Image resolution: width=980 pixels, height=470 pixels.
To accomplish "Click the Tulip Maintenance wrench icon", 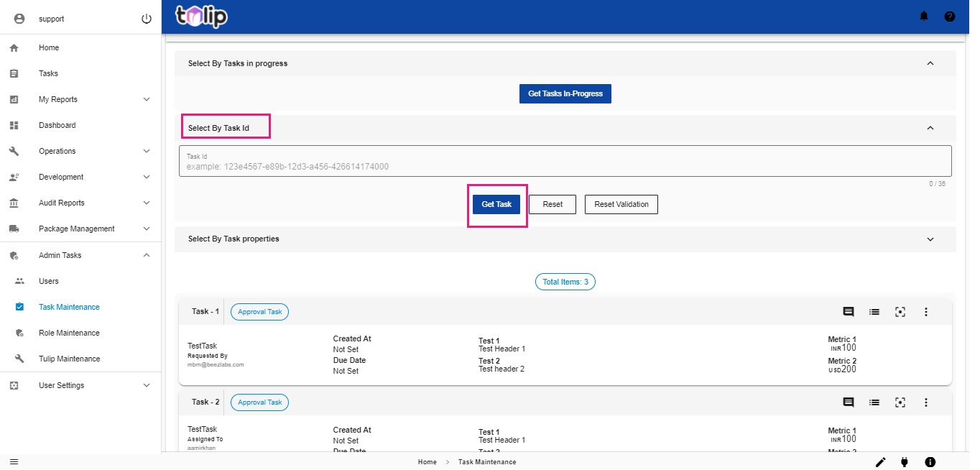I will (19, 359).
